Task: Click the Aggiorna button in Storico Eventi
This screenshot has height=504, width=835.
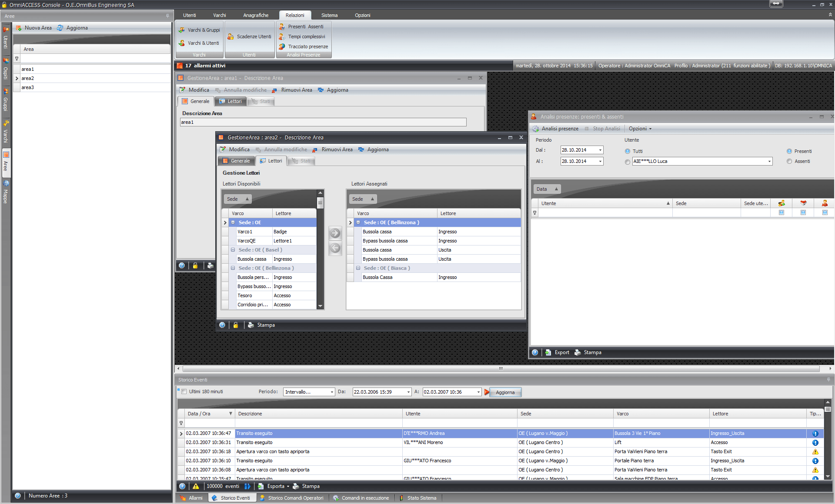Action: click(x=504, y=392)
